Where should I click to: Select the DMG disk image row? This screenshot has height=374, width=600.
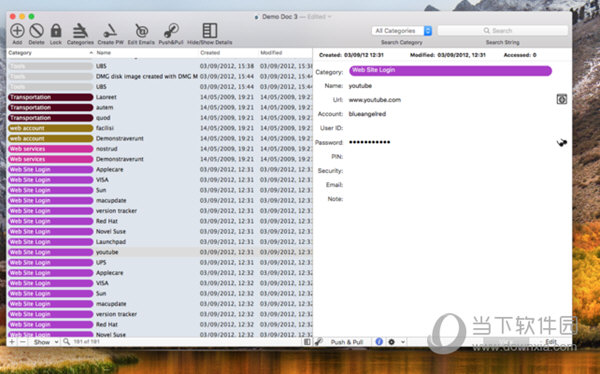tap(160, 77)
